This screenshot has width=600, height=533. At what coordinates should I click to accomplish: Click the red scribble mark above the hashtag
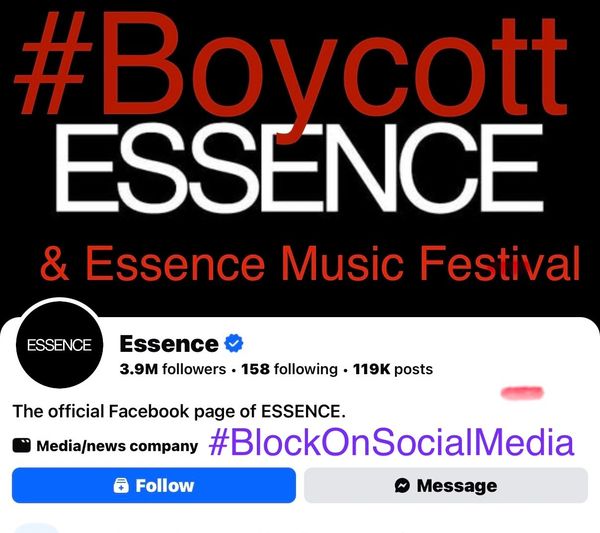pos(521,390)
